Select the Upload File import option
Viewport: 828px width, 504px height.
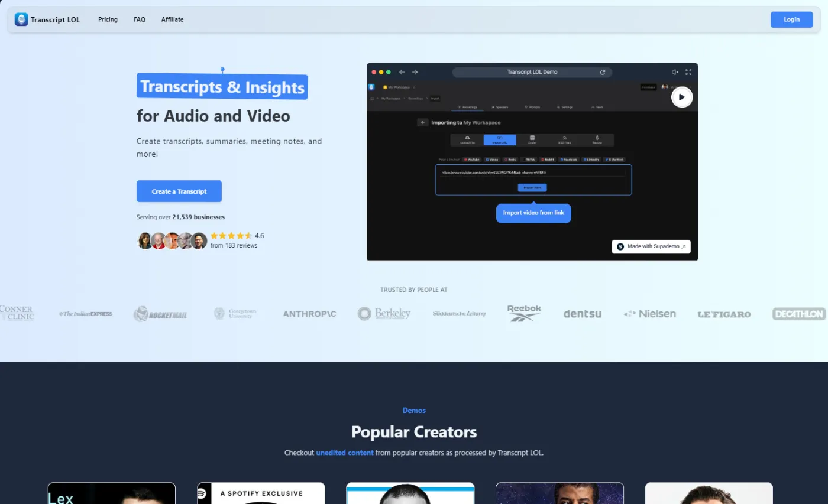468,140
